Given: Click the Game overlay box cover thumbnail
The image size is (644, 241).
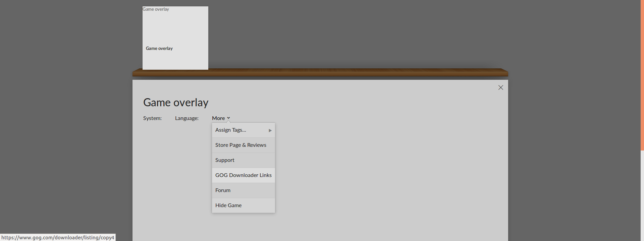Looking at the screenshot, I should (175, 38).
